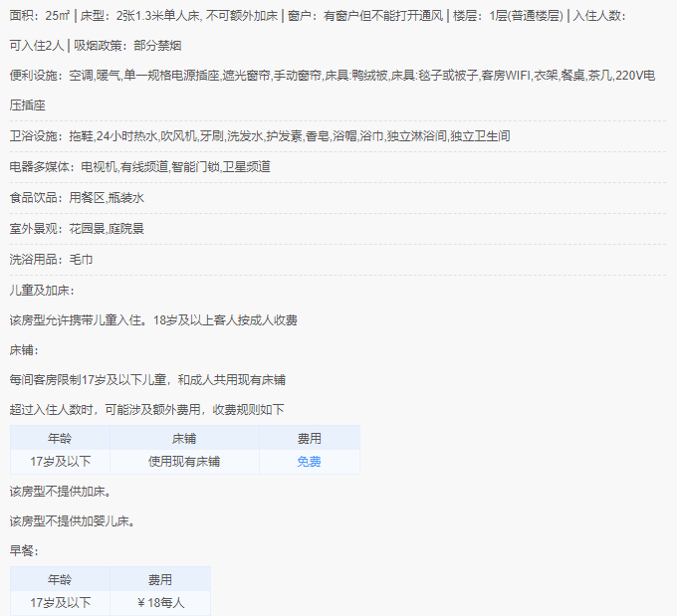Click the 面积：25㎡ text
The image size is (677, 616).
[x=39, y=16]
